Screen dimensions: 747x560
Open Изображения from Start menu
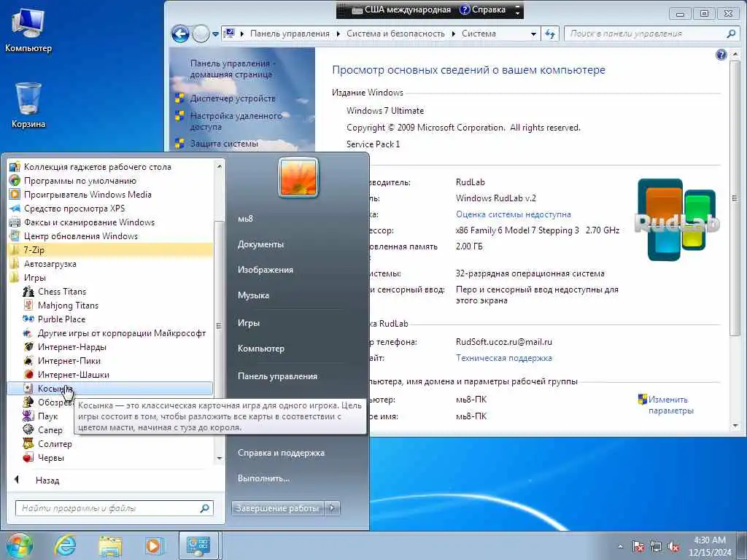266,270
